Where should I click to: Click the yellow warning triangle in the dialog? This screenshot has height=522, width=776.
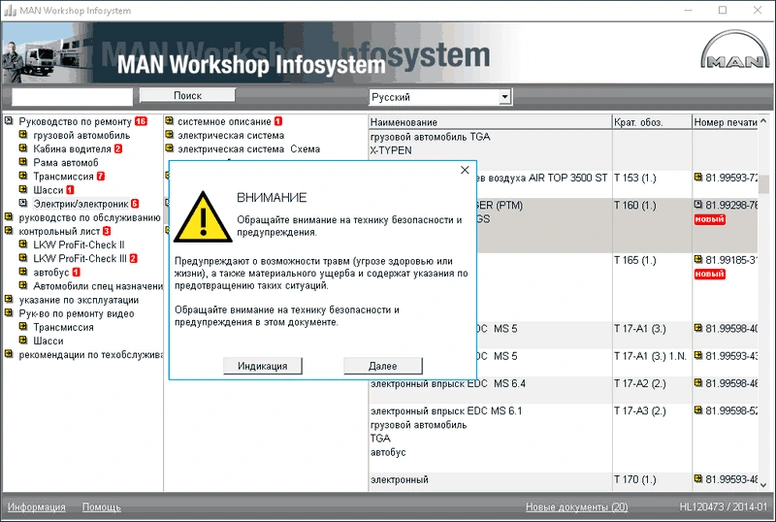pos(203,217)
